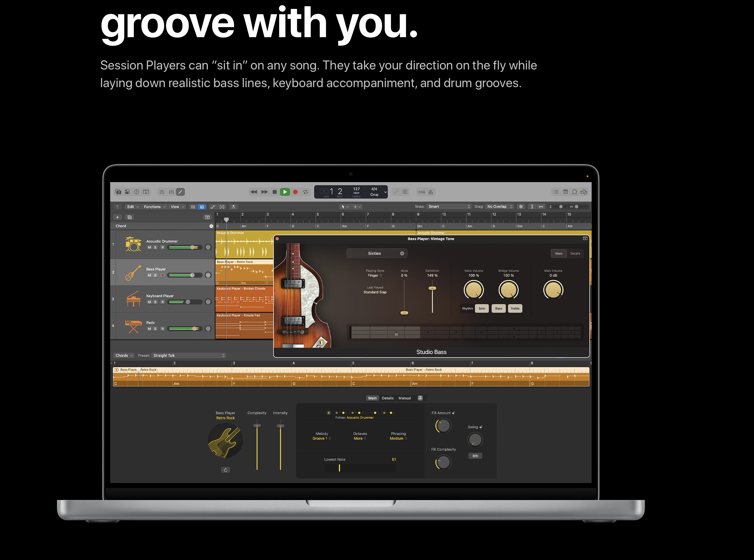Screen dimensions: 754x560
Task: Toggle Cycle mode in the transport bar
Action: (x=305, y=192)
